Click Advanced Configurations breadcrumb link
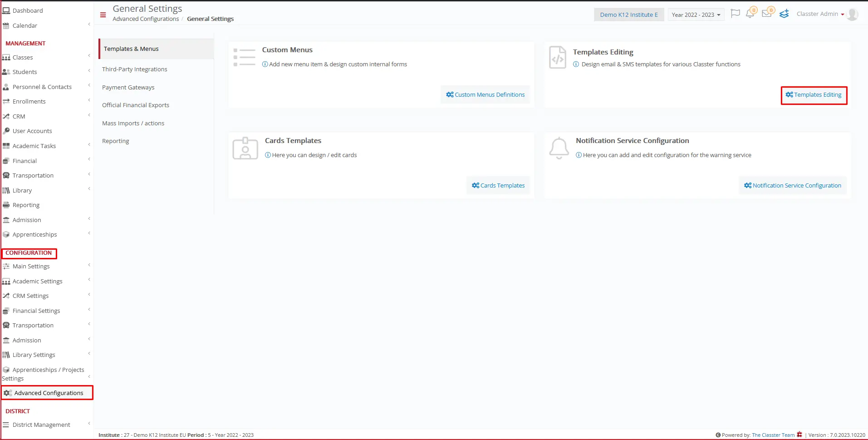The height and width of the screenshot is (440, 868). click(x=146, y=19)
